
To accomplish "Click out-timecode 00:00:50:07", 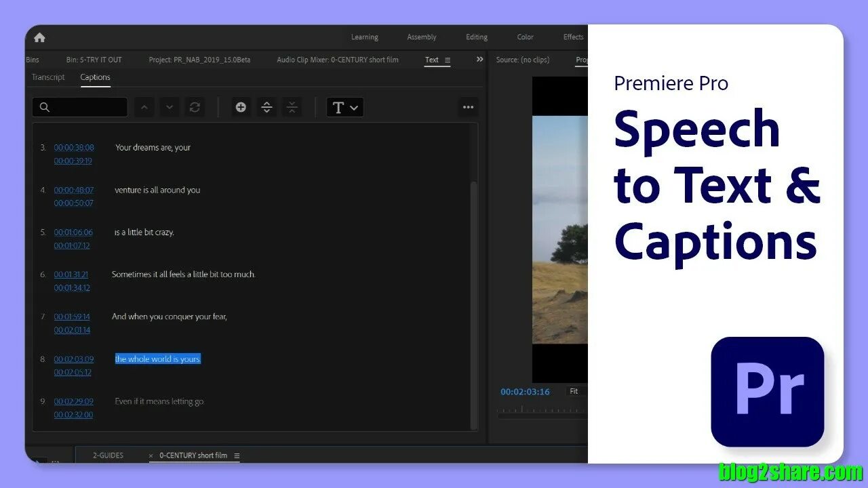I will click(x=74, y=203).
